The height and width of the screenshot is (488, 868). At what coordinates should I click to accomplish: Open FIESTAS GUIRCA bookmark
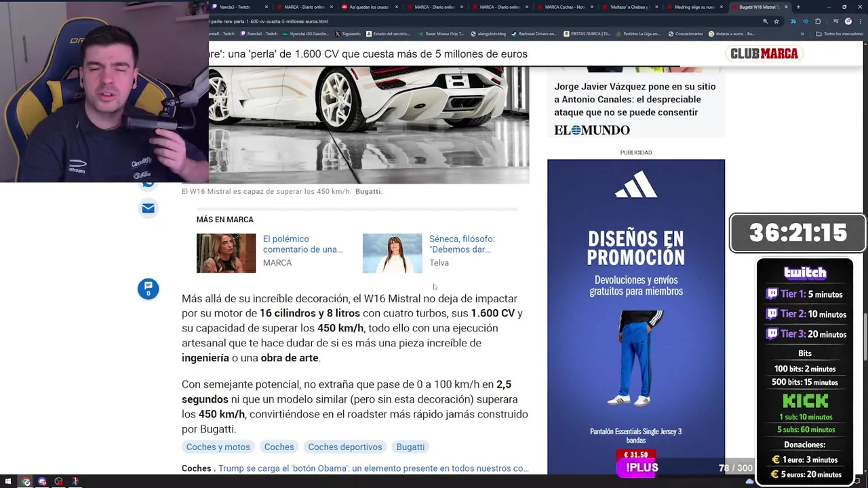coord(587,34)
